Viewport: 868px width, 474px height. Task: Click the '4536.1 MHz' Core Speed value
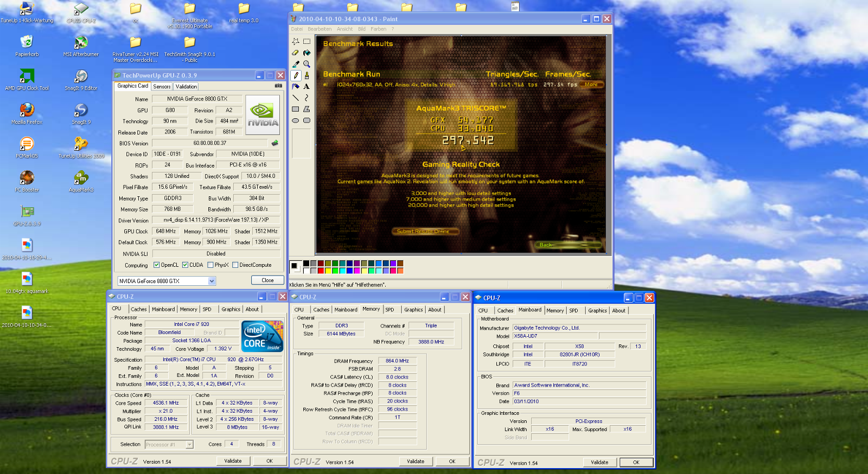(165, 403)
